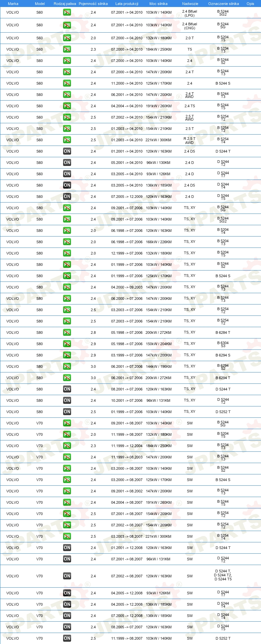This screenshot has height=644, width=261.
Task: Select the diesel ON icon in the S80 96kW / 131KM row
Action: point(67,400)
